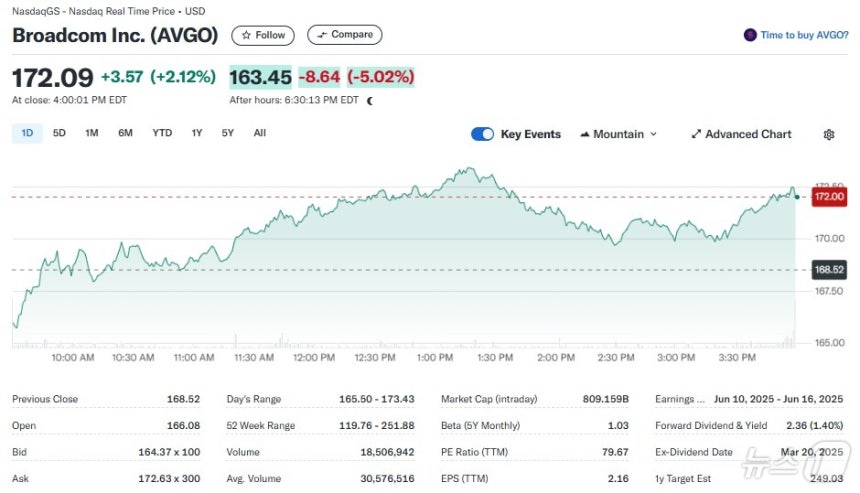Click the Earnings date label
Viewport: 860px width, 493px height.
680,399
